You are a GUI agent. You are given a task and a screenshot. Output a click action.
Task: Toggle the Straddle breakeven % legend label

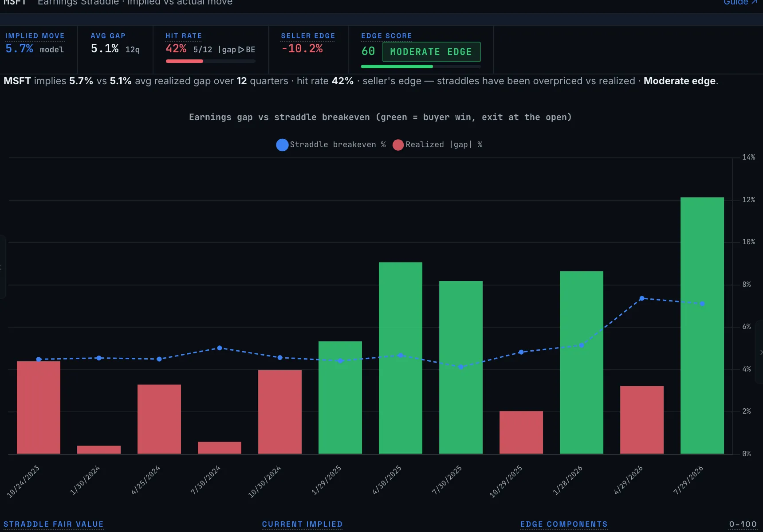tap(338, 145)
